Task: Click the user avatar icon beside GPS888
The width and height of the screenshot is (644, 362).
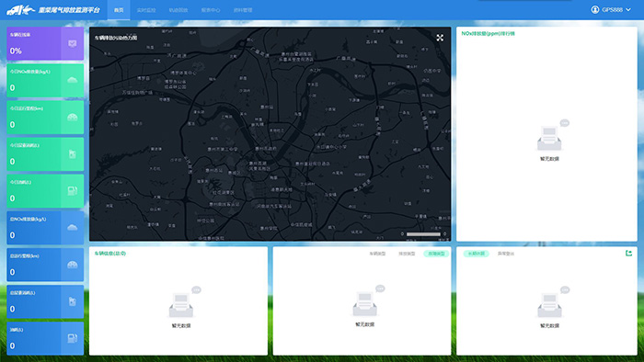Action: tap(594, 9)
